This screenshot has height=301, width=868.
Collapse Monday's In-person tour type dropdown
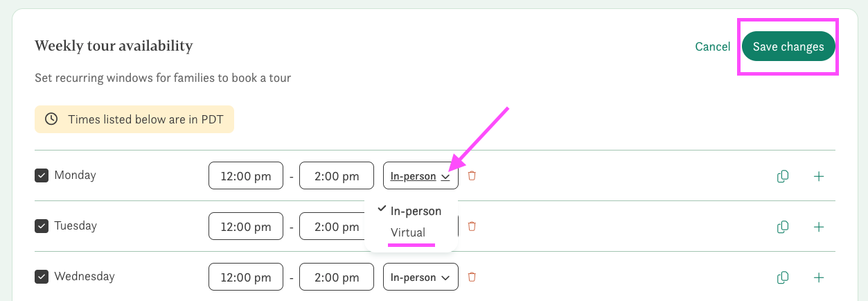coord(420,176)
